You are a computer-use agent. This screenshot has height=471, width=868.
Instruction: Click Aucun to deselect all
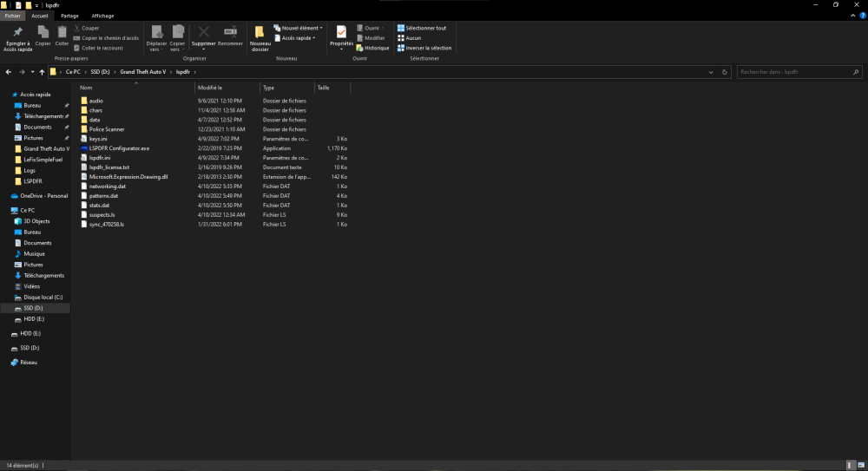(409, 38)
